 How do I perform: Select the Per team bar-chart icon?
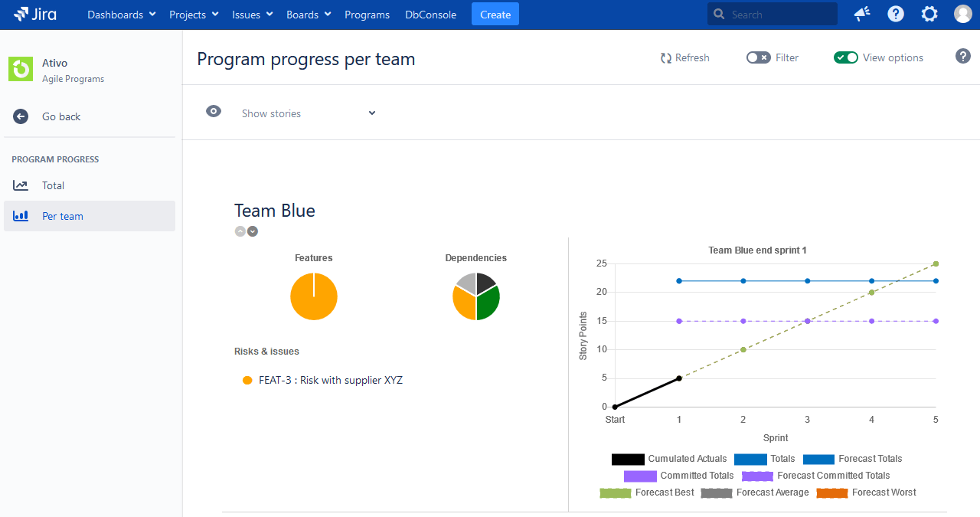(x=21, y=216)
